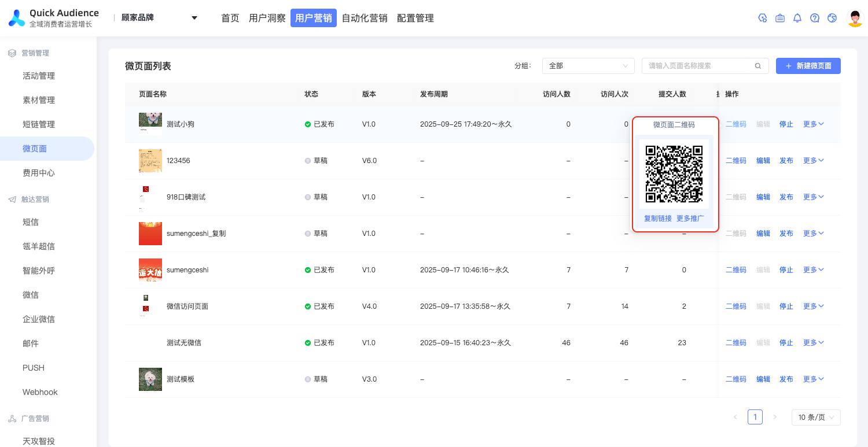Go to the 首页 tab
Viewport: 868px width, 447px height.
[230, 18]
